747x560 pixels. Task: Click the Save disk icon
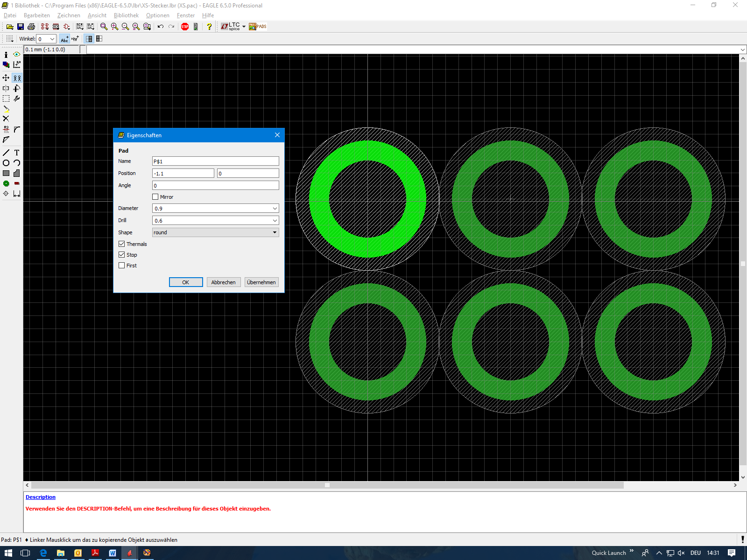[x=21, y=27]
